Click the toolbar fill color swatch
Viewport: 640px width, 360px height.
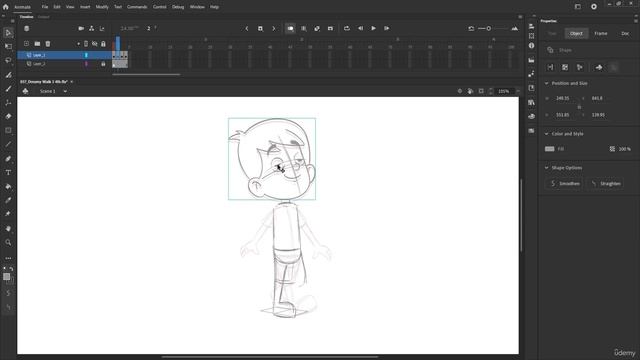[7, 277]
